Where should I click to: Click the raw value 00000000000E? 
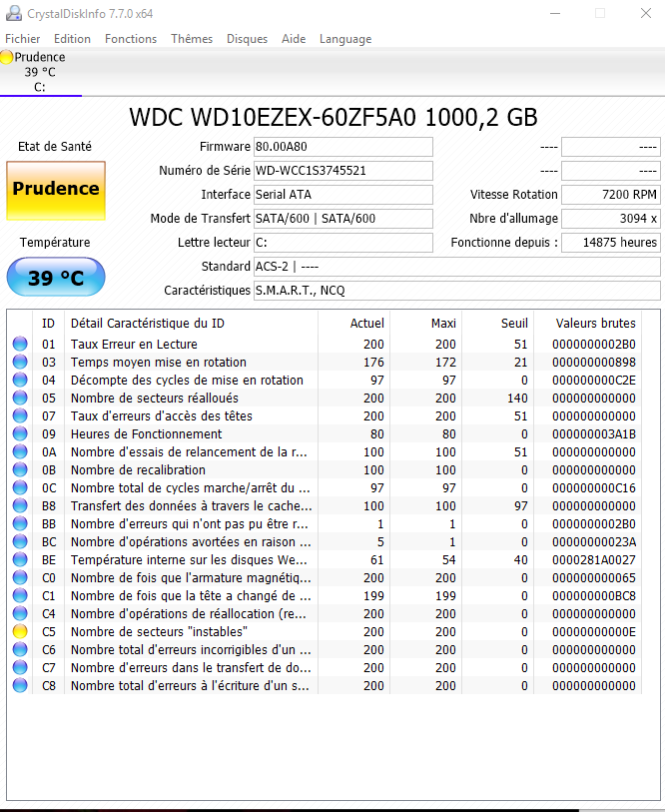(x=594, y=632)
